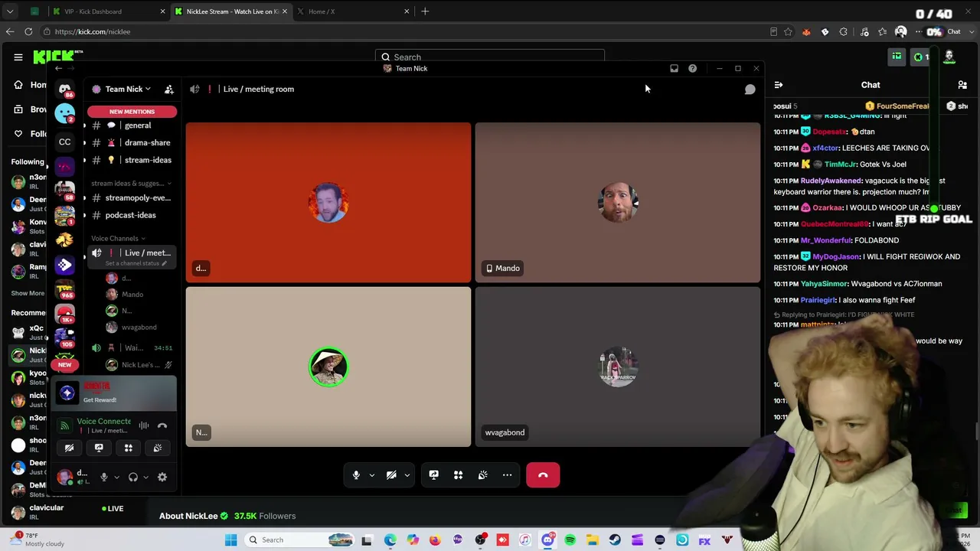Open browser extensions puzzle icon

pyautogui.click(x=843, y=32)
